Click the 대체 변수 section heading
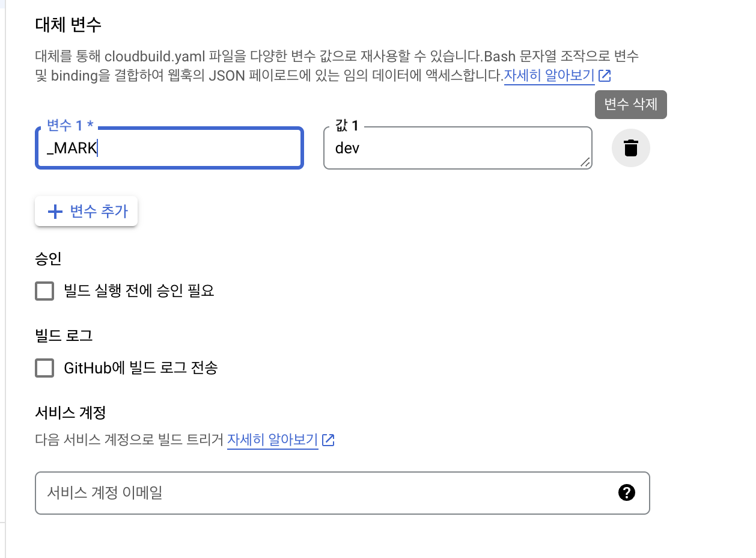 coord(69,25)
